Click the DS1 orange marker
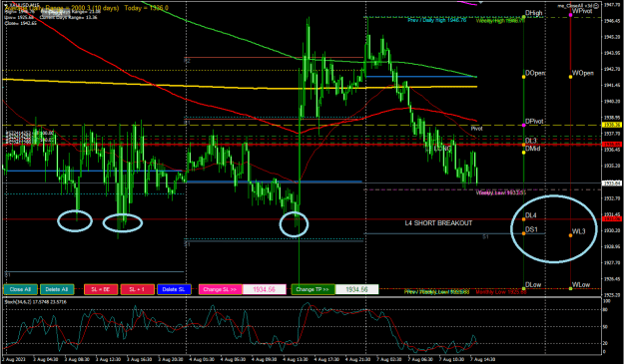The height and width of the screenshot is (364, 624). (x=524, y=233)
